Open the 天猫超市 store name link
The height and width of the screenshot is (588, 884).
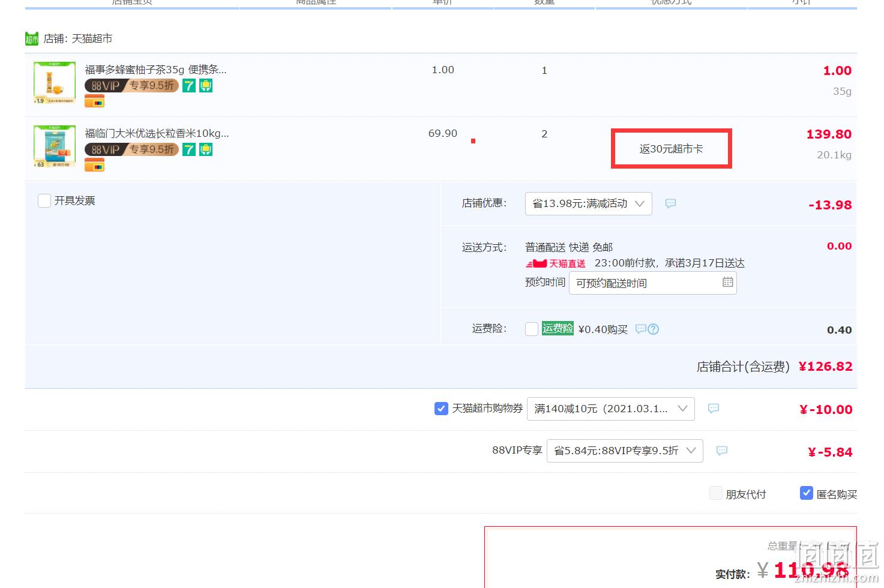[x=92, y=38]
